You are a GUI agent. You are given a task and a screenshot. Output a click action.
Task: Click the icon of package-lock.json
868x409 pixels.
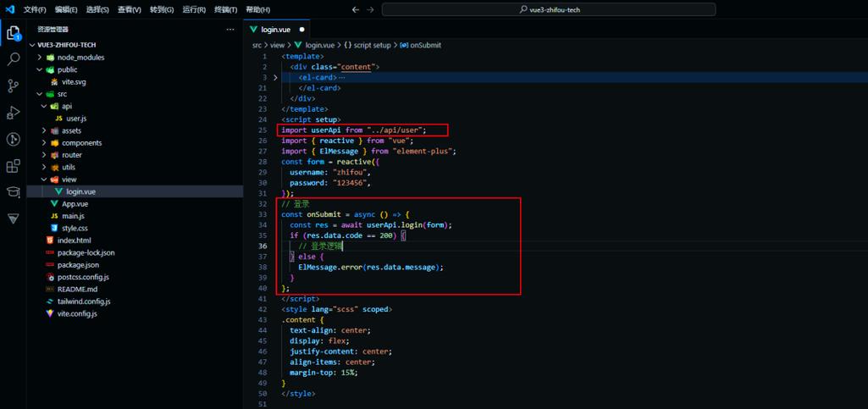[x=50, y=252]
